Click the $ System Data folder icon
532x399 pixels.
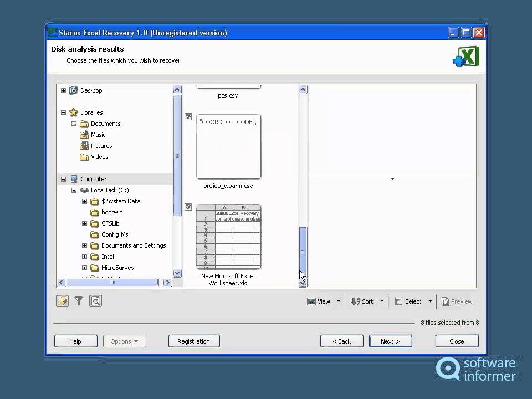95,202
